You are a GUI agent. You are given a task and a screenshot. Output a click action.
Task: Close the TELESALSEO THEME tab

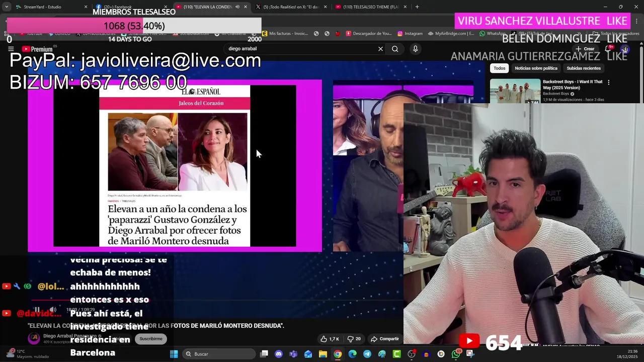pos(405,7)
